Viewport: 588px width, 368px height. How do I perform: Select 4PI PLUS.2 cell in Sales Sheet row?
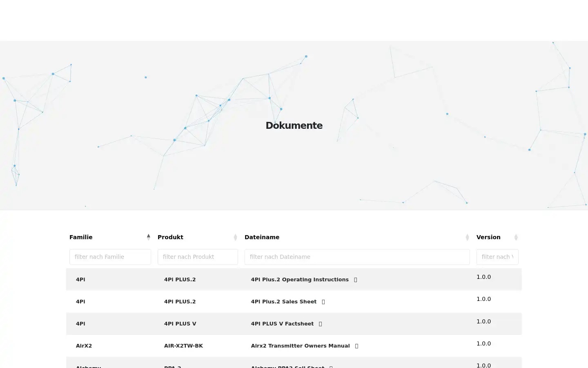click(180, 302)
